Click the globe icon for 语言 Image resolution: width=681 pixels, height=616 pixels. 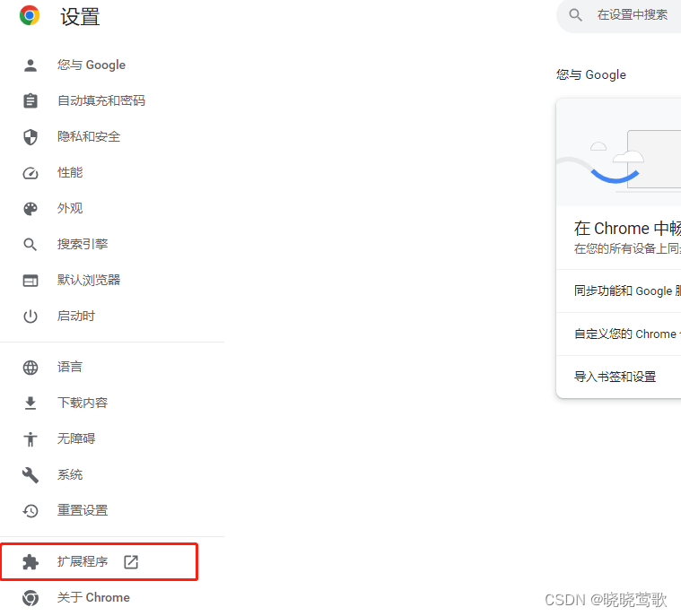31,368
